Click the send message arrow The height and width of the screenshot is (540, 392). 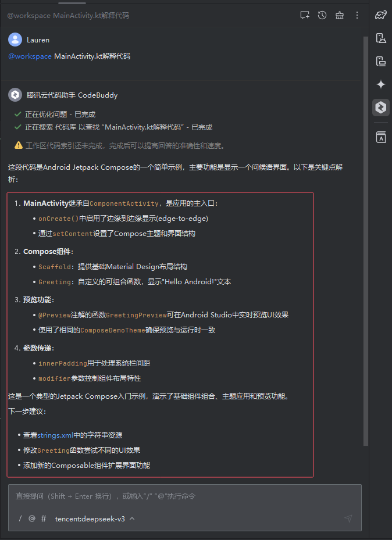pyautogui.click(x=348, y=518)
